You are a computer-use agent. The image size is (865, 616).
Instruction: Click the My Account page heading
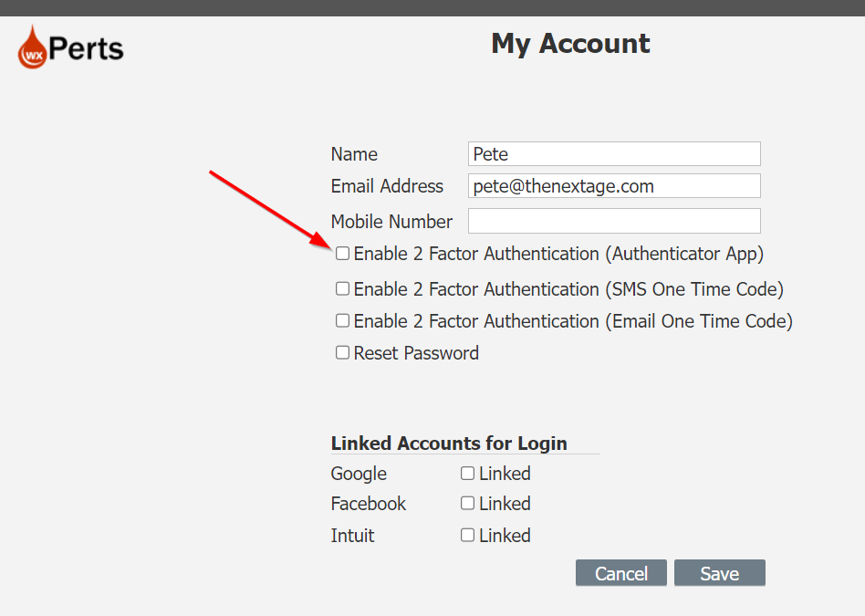pos(570,44)
